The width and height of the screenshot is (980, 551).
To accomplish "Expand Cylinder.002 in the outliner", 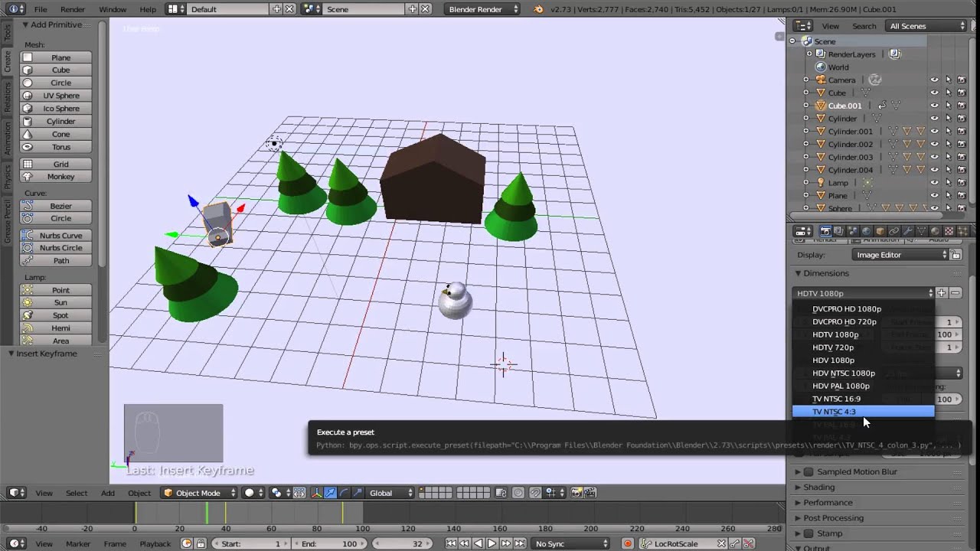I will (x=805, y=144).
